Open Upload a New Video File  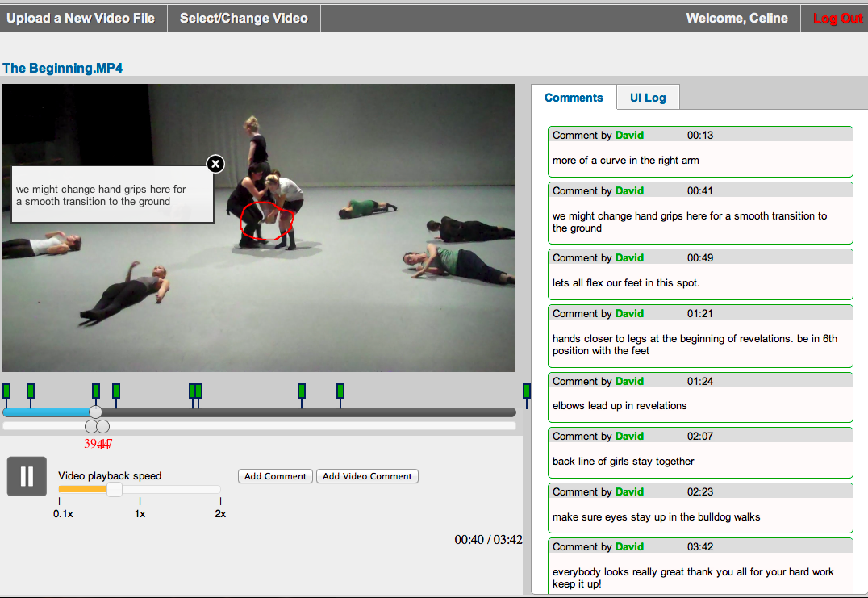(x=81, y=18)
